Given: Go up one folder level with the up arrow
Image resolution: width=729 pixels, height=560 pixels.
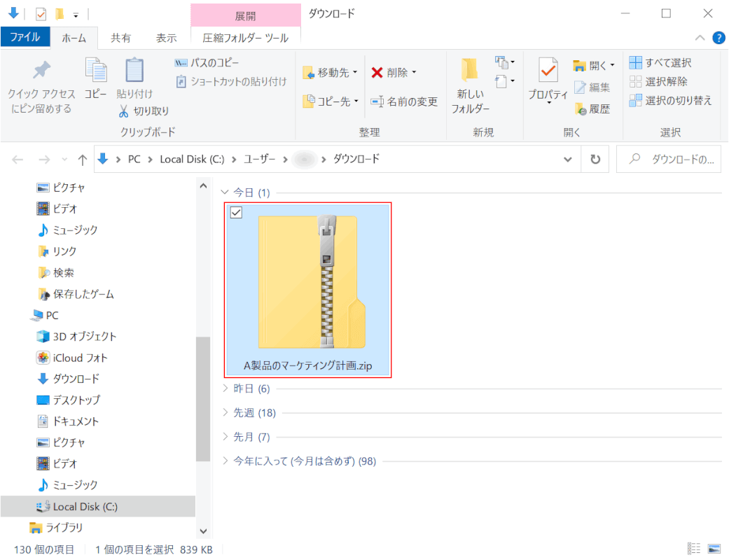Looking at the screenshot, I should coord(82,160).
